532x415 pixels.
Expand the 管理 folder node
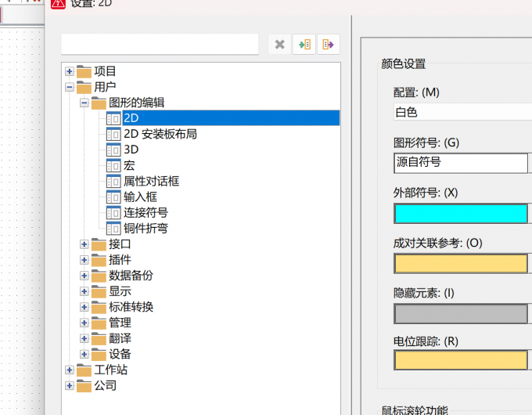pyautogui.click(x=84, y=323)
